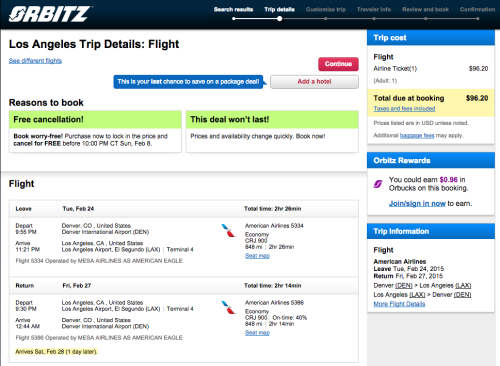Click American Airlines logo on outbound flight

click(229, 231)
